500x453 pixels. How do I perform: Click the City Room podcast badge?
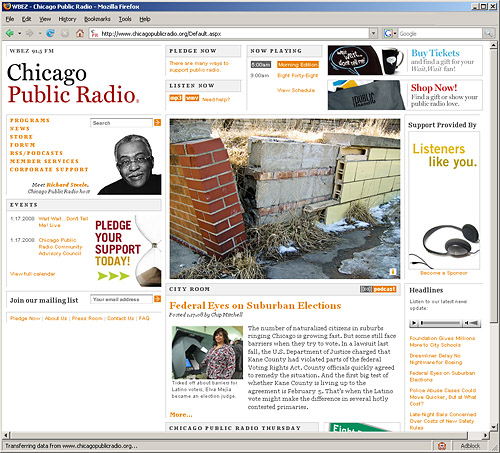click(x=378, y=289)
